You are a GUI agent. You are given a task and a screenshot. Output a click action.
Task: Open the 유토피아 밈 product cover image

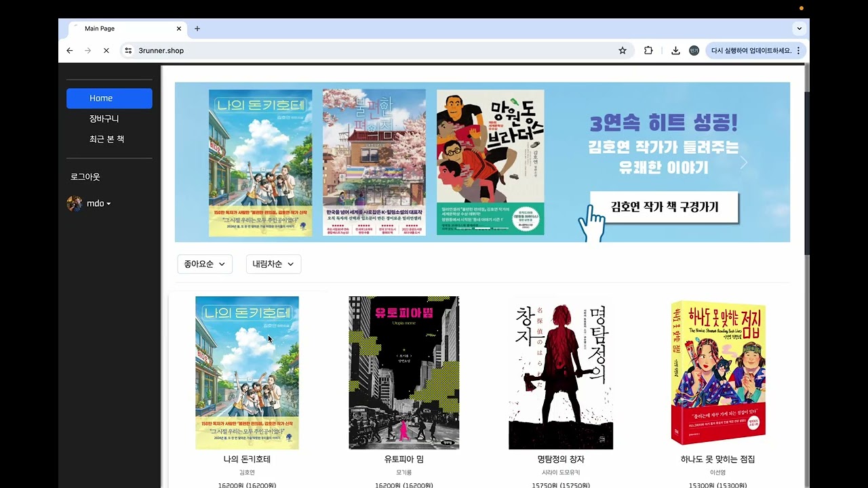(x=404, y=373)
